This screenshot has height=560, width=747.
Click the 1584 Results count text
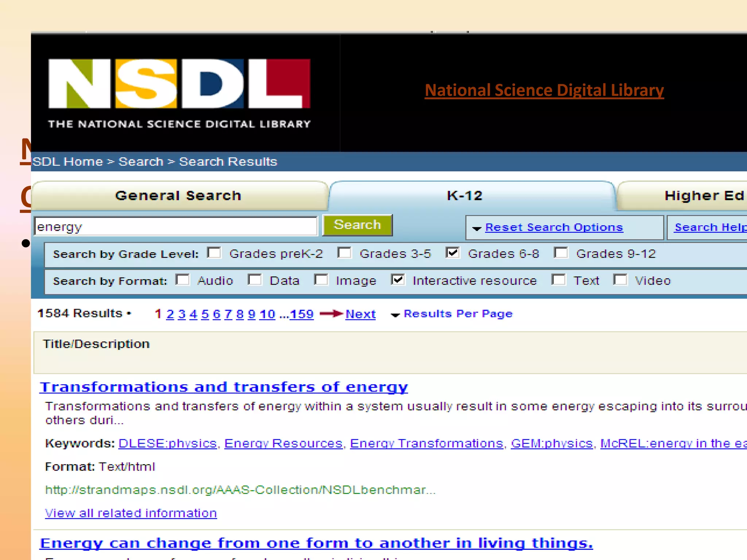click(x=80, y=313)
